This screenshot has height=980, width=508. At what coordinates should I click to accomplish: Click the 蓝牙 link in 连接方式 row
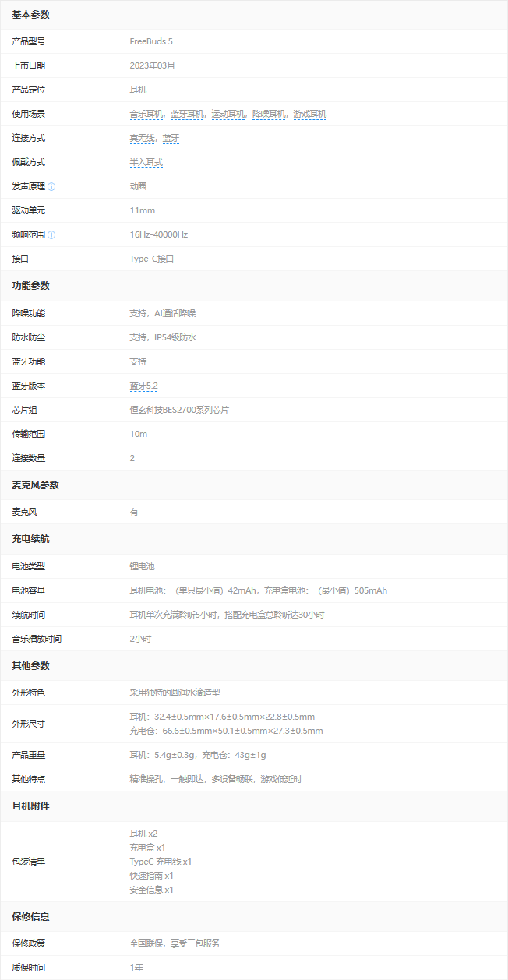[x=171, y=138]
